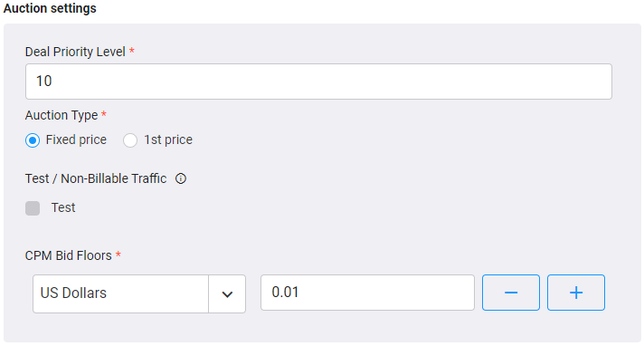Click the red asterisk beside Auction Type

click(104, 114)
